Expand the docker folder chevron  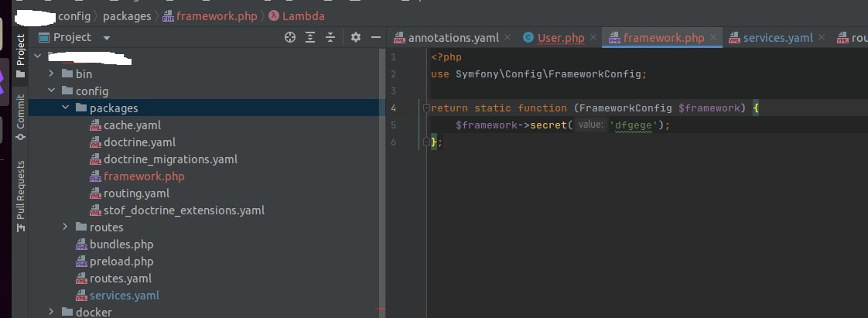click(x=51, y=312)
